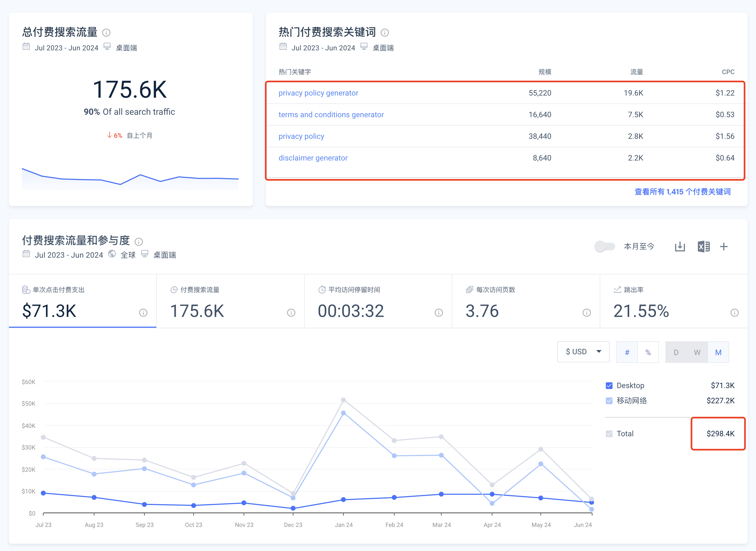Click info icon in 每次访问页数 card

tap(587, 313)
